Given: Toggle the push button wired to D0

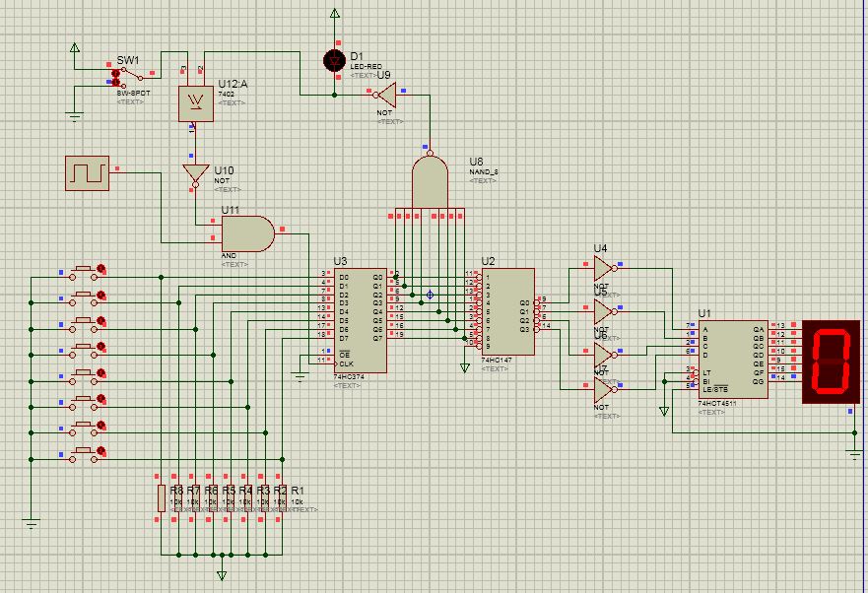Looking at the screenshot, I should point(84,271).
